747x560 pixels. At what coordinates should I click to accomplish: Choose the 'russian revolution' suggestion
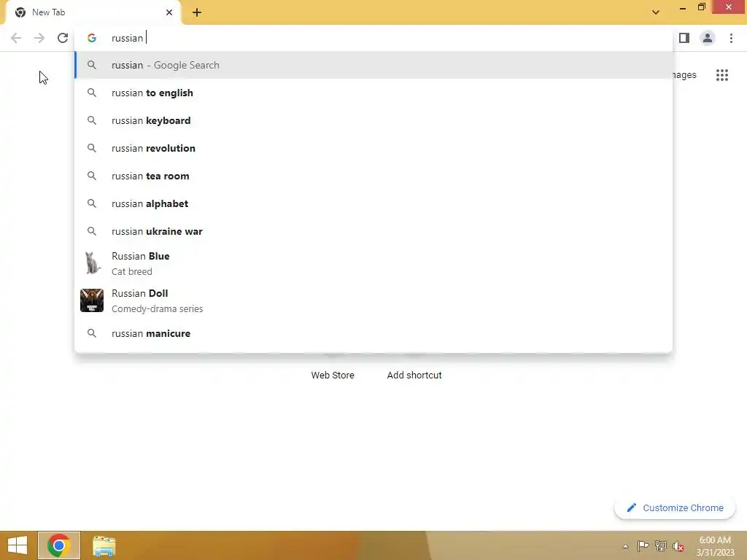[374, 148]
